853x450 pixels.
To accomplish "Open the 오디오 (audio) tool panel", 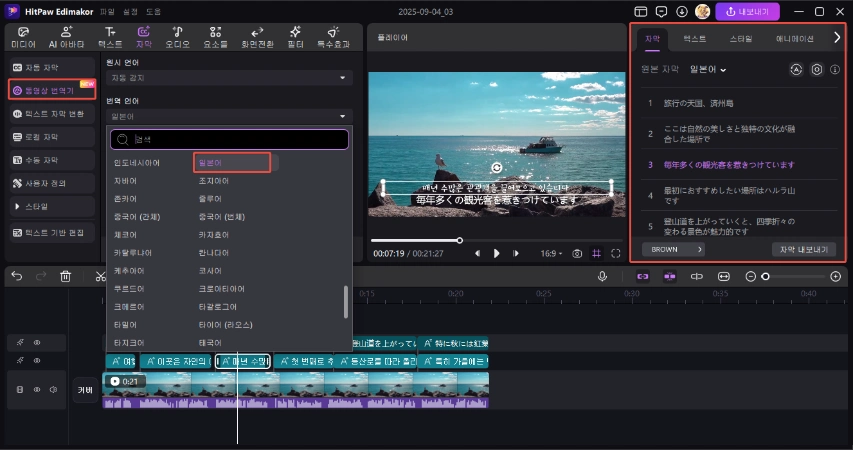I will pos(177,38).
